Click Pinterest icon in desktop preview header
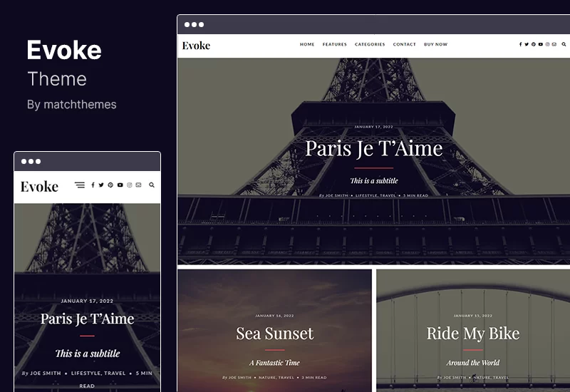570x392 pixels. point(533,44)
